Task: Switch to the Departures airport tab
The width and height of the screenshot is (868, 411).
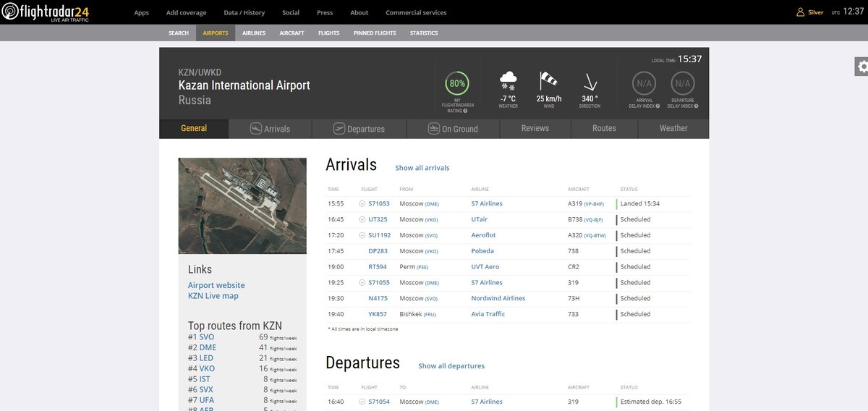Action: pyautogui.click(x=359, y=129)
